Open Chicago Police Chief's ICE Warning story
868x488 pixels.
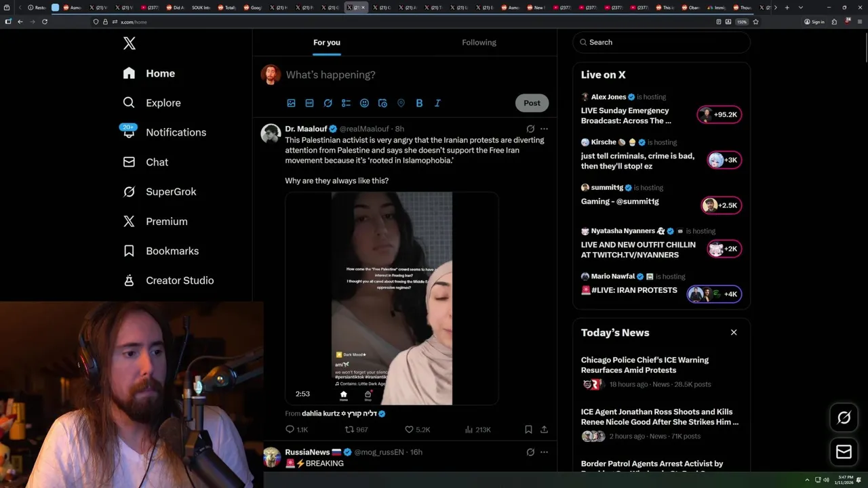point(662,372)
